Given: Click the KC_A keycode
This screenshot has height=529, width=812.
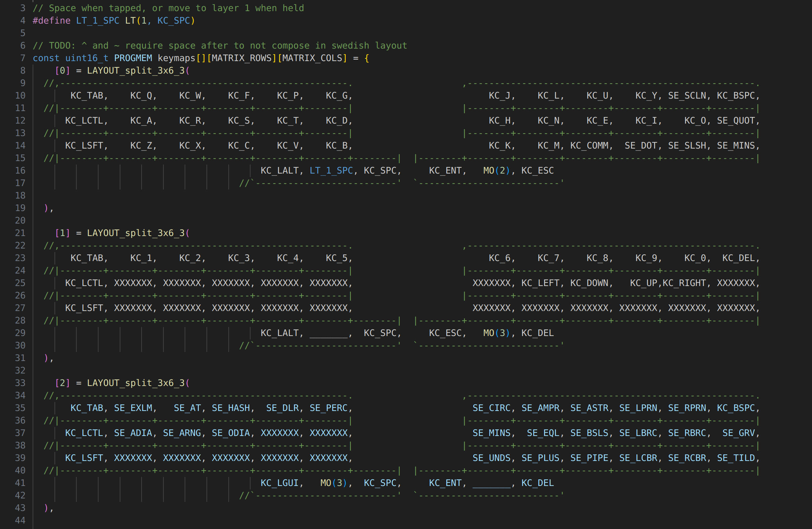Looking at the screenshot, I should point(141,120).
